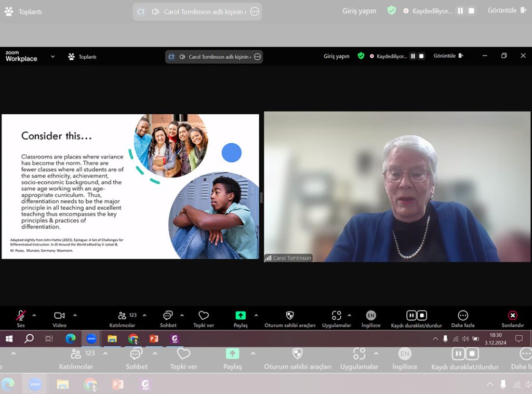532x394 pixels.
Task: Open Zoom Workplace logo in window title bar
Action: [21, 56]
